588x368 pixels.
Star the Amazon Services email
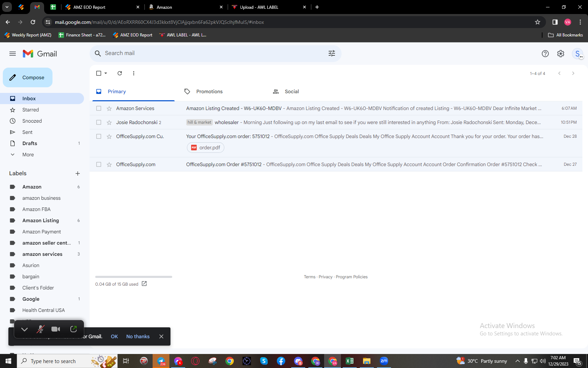(109, 108)
